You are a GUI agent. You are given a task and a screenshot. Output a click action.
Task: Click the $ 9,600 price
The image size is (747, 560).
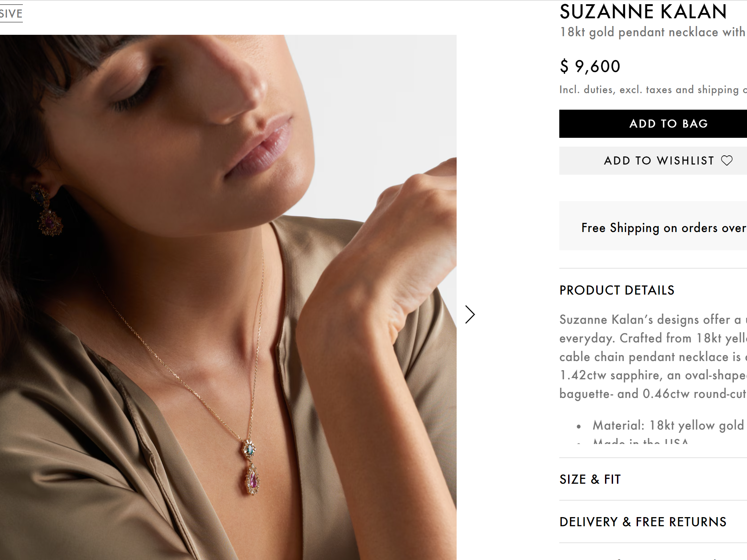coord(590,66)
